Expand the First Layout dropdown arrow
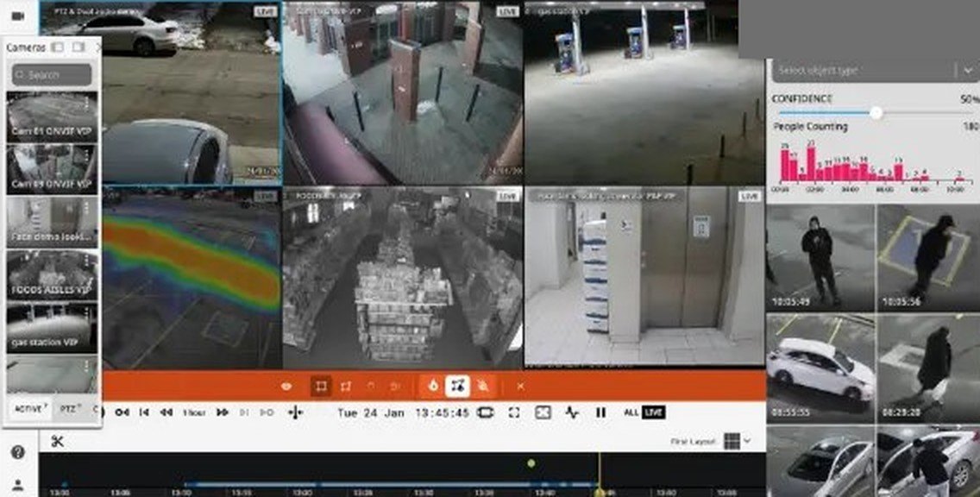The height and width of the screenshot is (497, 980). (x=747, y=442)
